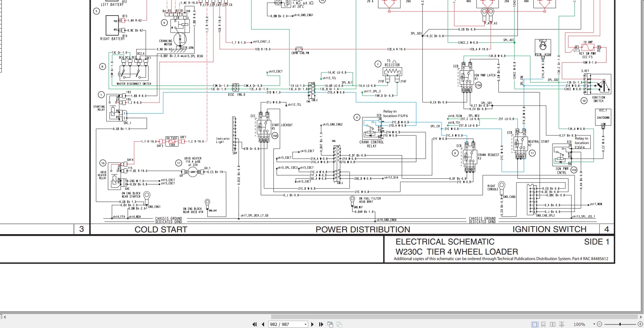Click the zoom slider track
Image resolution: width=644 pixels, height=328 pixels.
pyautogui.click(x=620, y=325)
